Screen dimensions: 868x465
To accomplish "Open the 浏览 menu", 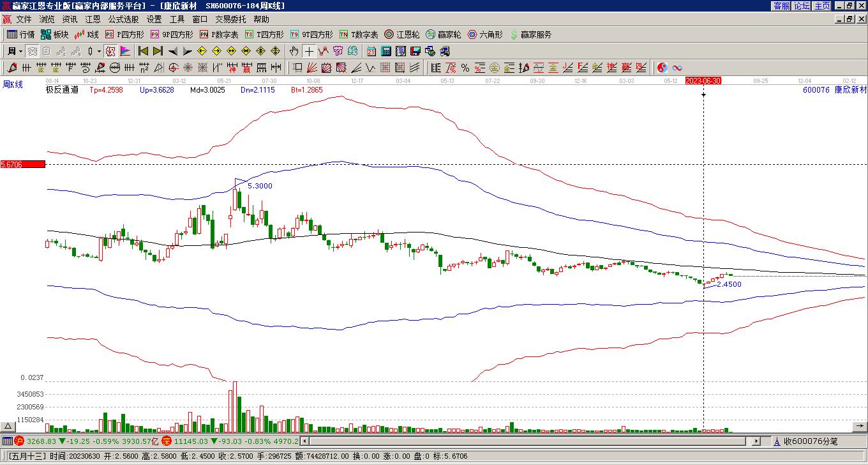I will tap(47, 20).
